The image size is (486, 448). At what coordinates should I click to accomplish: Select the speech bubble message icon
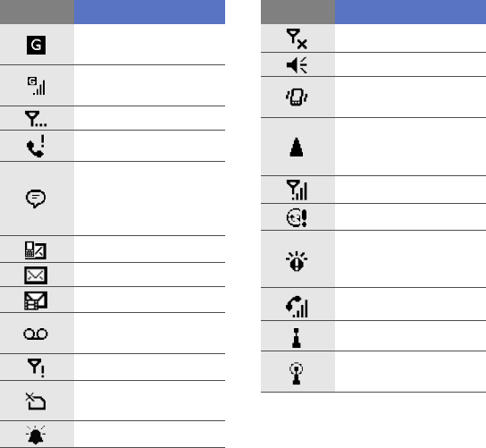(x=36, y=199)
